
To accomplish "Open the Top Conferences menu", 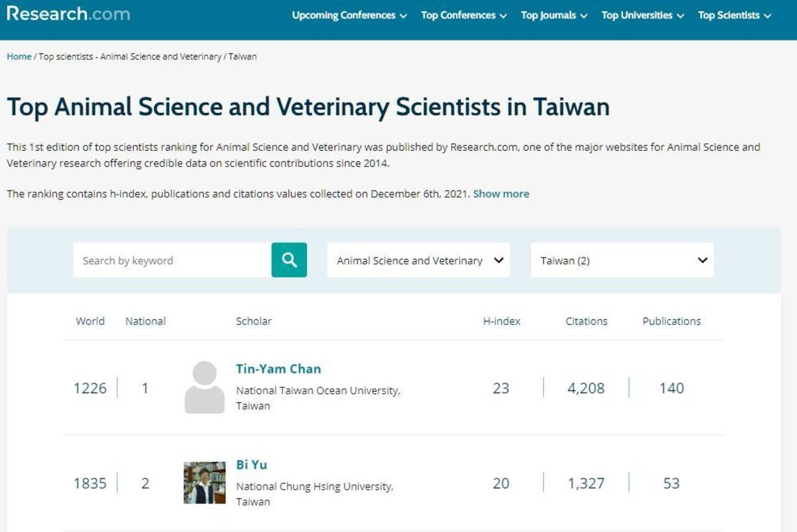I will click(x=464, y=15).
